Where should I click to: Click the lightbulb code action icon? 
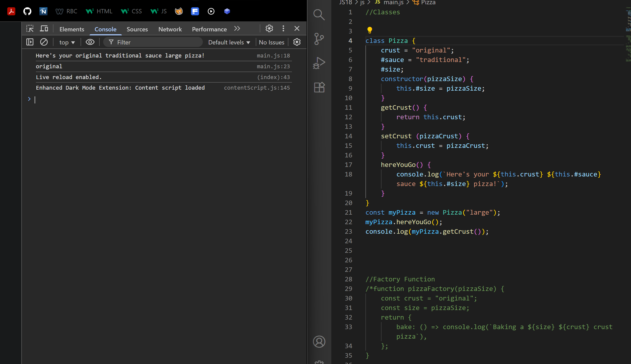coord(369,30)
